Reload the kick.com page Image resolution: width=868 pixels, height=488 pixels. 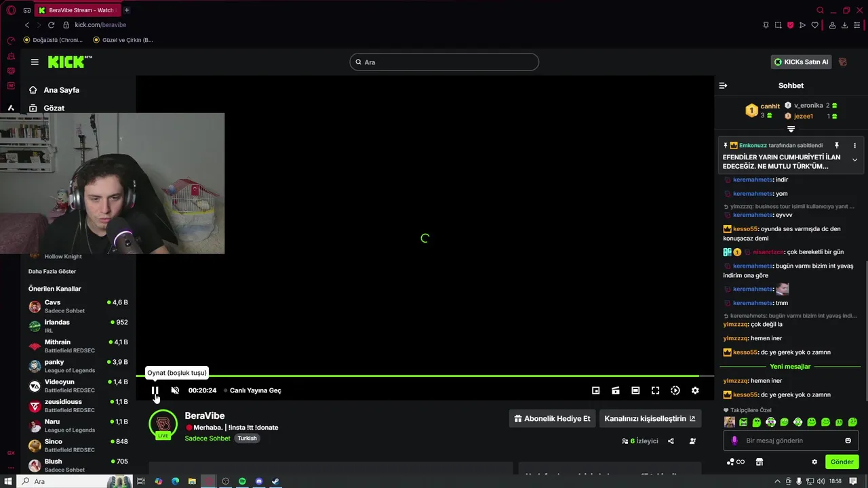51,25
